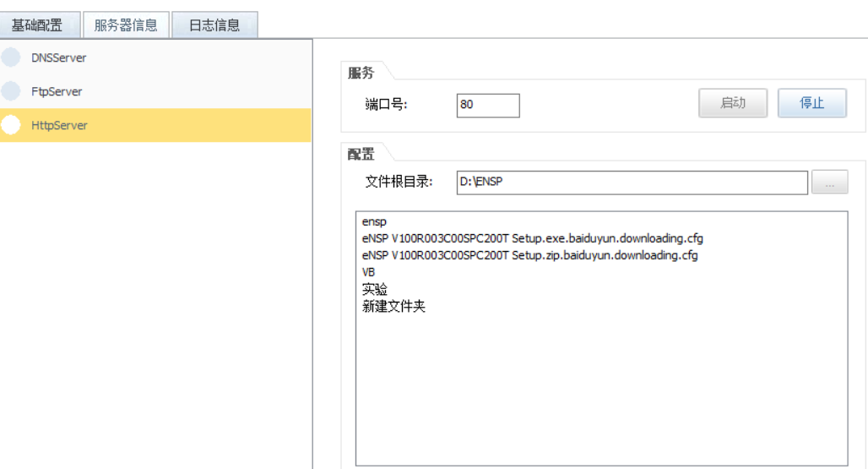Select the ensp entry in file list
Image resolution: width=868 pixels, height=469 pixels.
click(x=374, y=222)
